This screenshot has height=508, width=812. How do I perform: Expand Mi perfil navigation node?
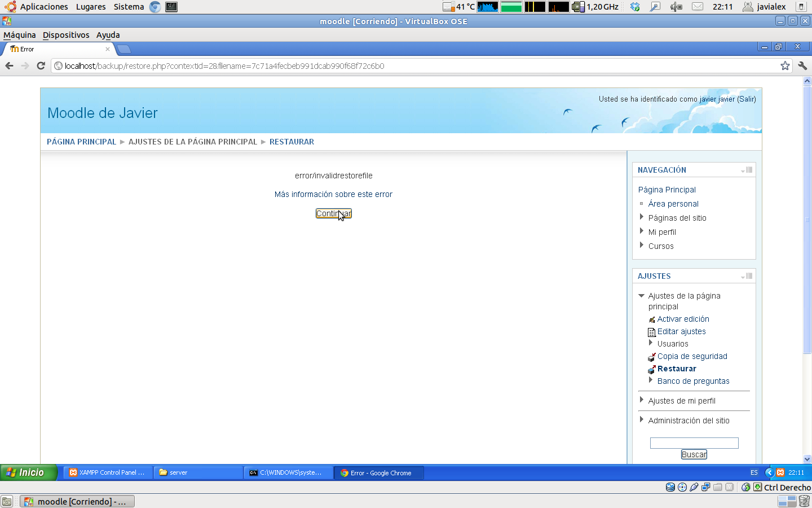point(642,231)
